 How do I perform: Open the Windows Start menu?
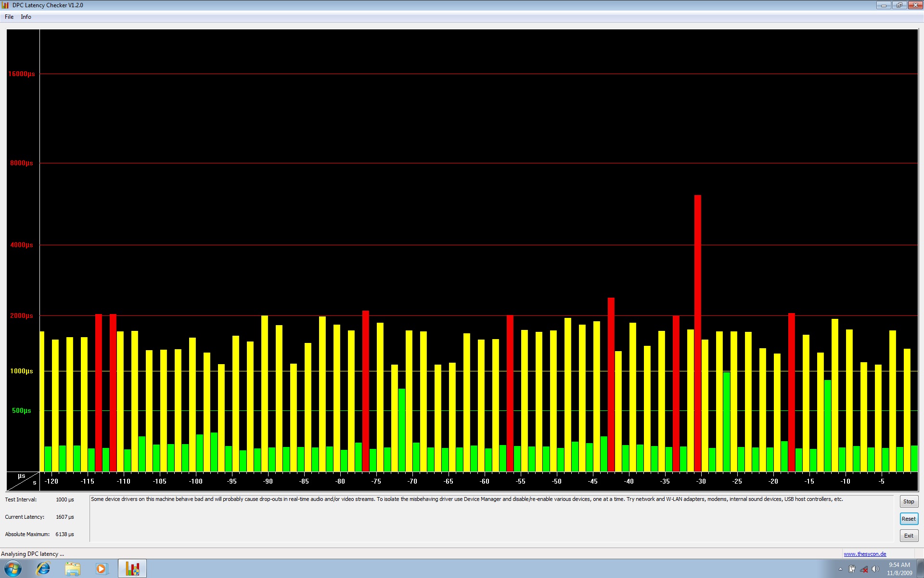[x=13, y=568]
